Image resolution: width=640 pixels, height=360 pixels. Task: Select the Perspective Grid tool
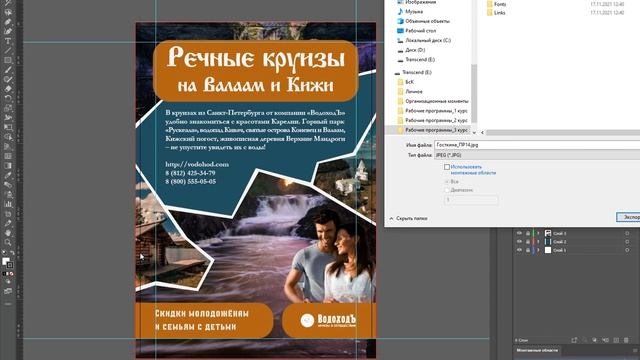pyautogui.click(x=8, y=147)
